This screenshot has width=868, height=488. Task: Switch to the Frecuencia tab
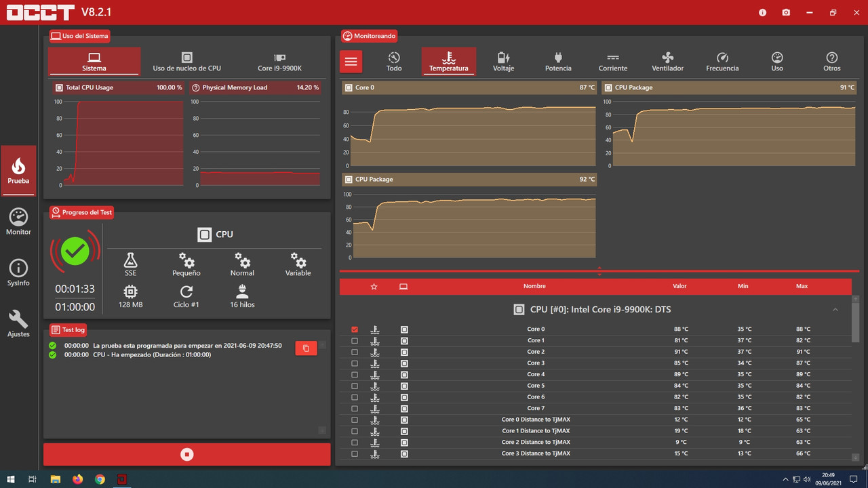(x=722, y=61)
